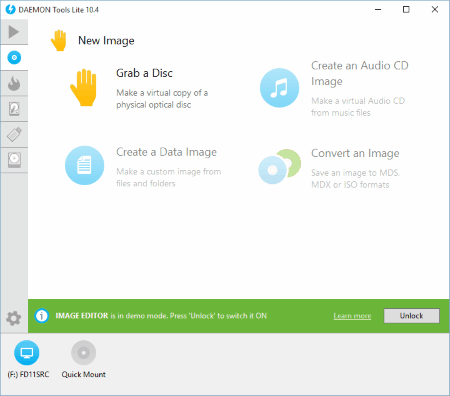Click 'Make a custom image from files and folders'
The width and height of the screenshot is (450, 396).
pos(168,177)
